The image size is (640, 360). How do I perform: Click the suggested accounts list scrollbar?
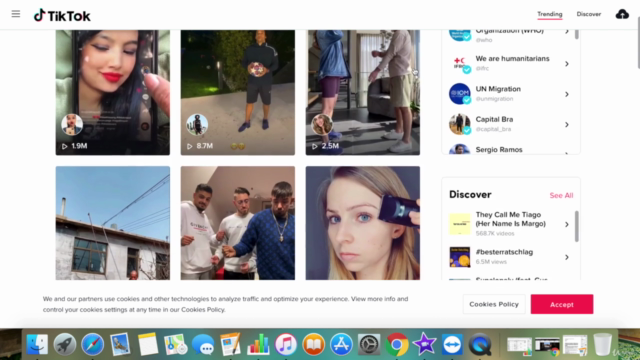(576, 34)
